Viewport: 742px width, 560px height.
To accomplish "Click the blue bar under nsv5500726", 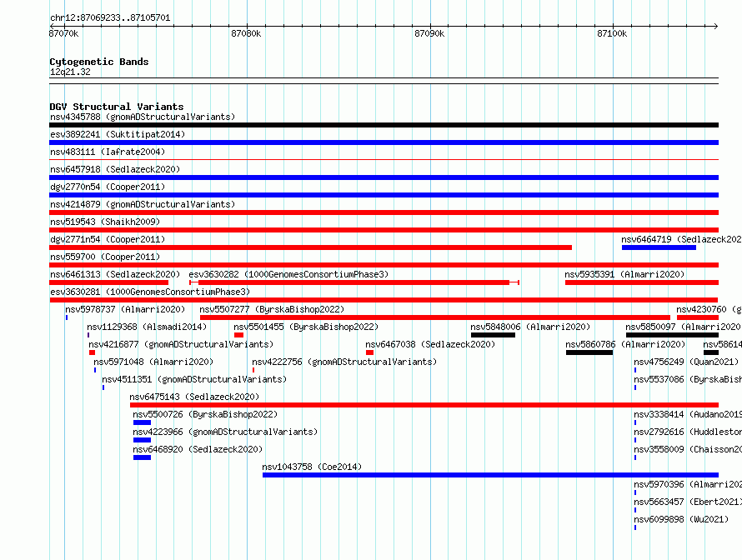I will 142,422.
